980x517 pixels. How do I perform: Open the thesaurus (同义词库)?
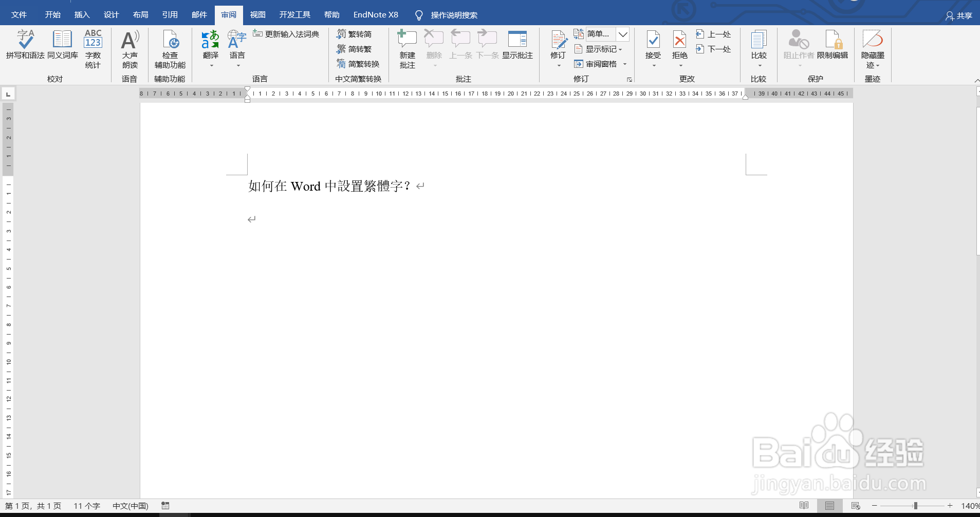63,45
